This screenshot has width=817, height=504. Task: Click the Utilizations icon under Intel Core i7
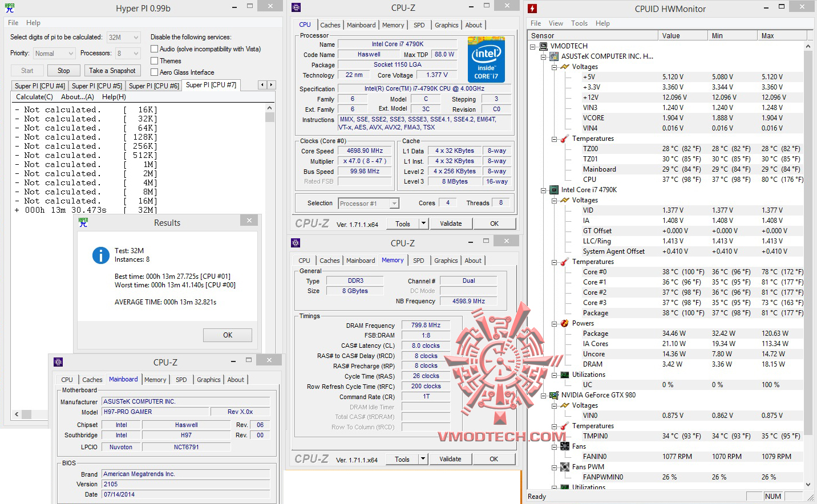[x=565, y=375]
